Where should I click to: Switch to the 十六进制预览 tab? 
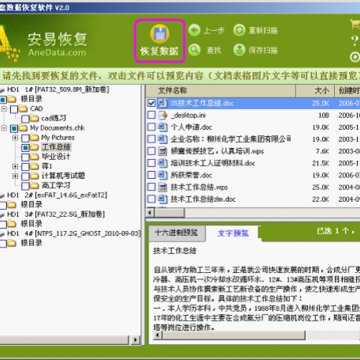coord(177,233)
